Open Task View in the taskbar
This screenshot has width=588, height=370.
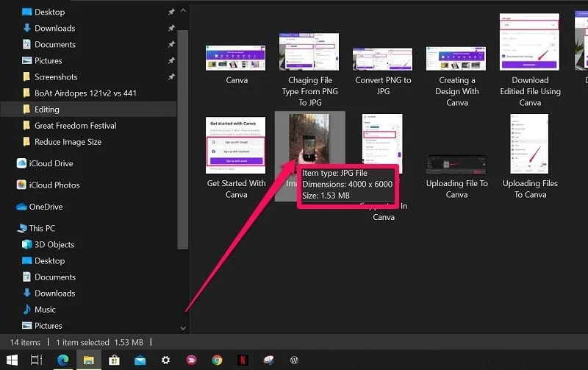[x=36, y=360]
